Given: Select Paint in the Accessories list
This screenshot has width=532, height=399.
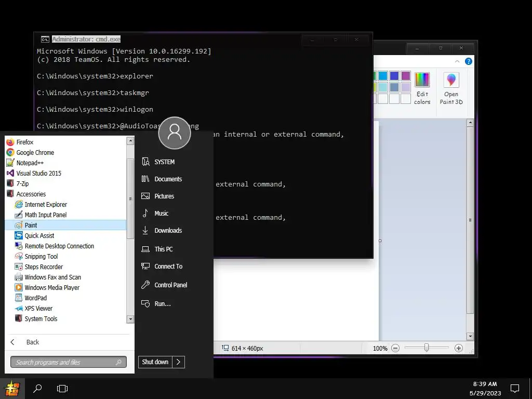Looking at the screenshot, I should coord(65,225).
